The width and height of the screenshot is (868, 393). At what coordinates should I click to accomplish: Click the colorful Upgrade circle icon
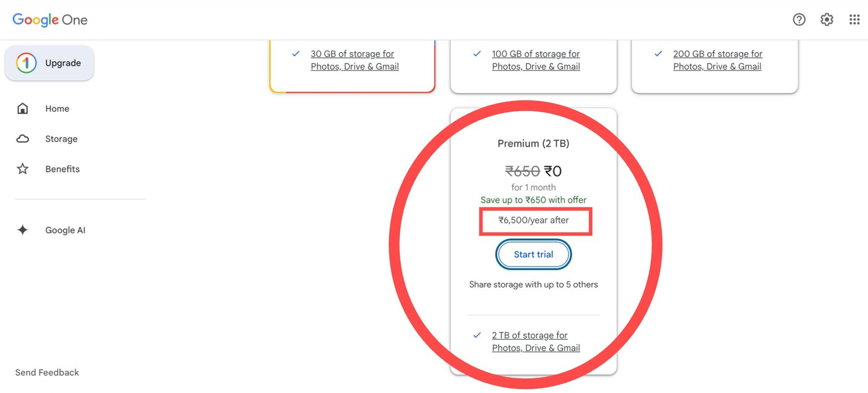point(26,63)
